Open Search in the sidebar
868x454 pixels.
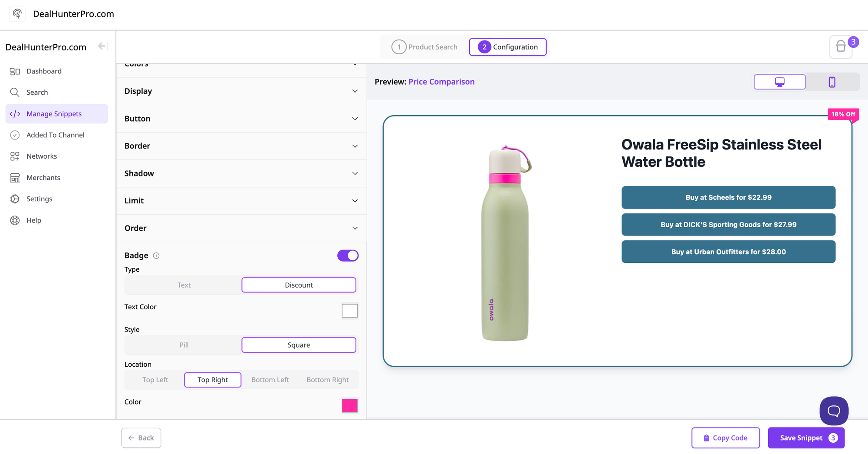[x=57, y=92]
